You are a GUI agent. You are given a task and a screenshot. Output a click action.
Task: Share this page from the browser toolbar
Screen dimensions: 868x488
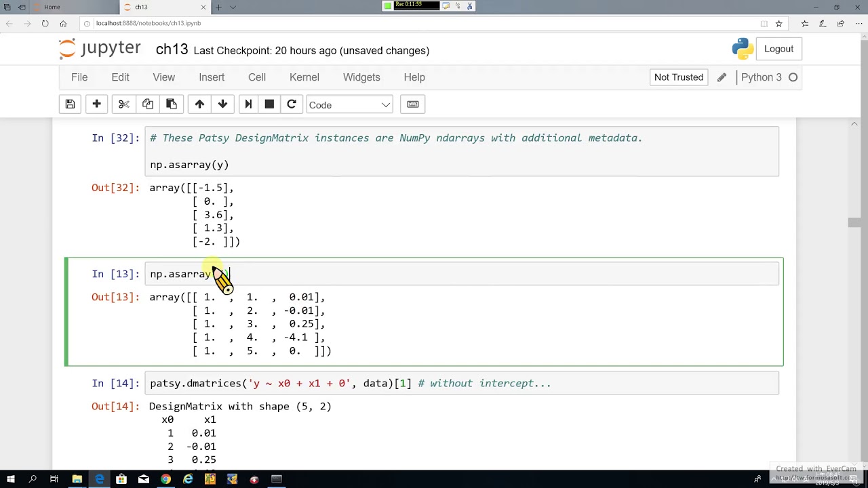click(x=840, y=23)
